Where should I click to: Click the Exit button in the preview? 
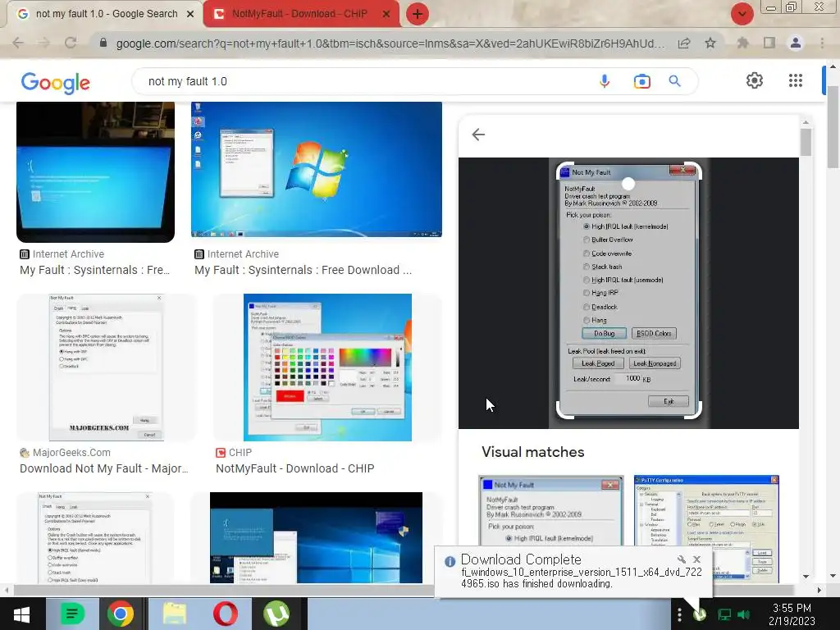[669, 401]
